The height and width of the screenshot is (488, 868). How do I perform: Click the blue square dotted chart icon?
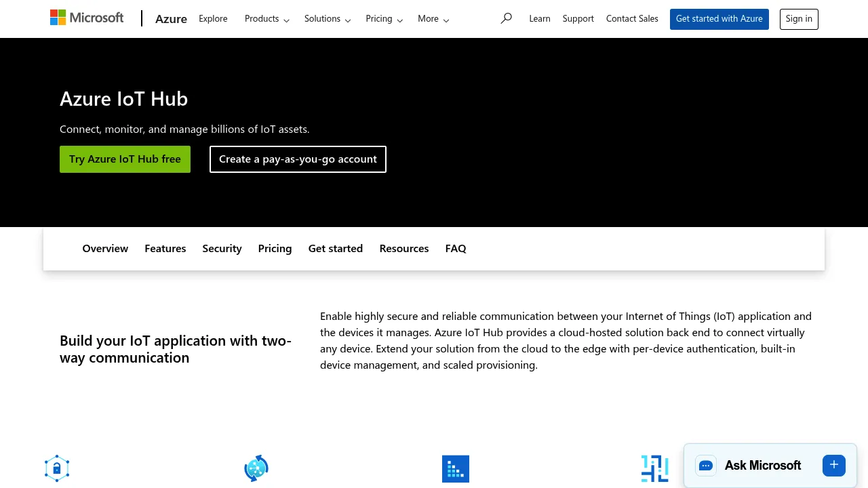point(456,468)
